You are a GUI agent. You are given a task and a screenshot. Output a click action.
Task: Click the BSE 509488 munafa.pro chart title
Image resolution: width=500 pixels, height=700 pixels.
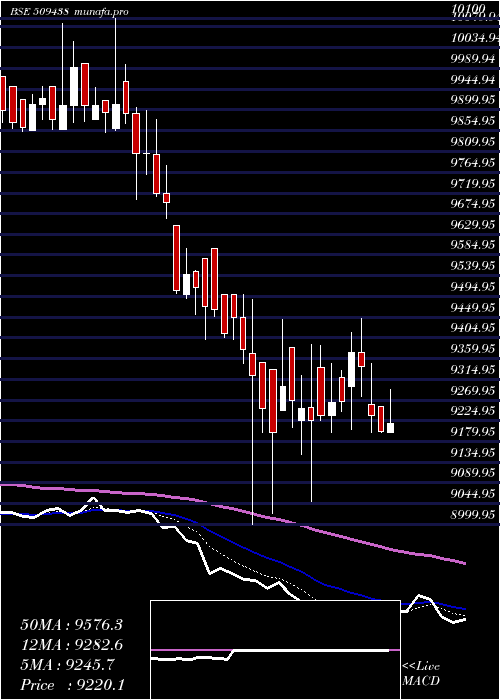pyautogui.click(x=70, y=12)
